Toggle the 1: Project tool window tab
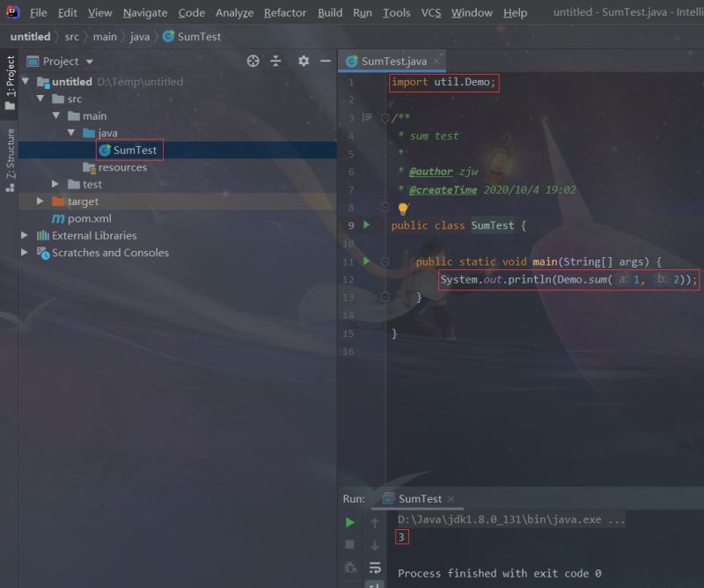 [10, 83]
